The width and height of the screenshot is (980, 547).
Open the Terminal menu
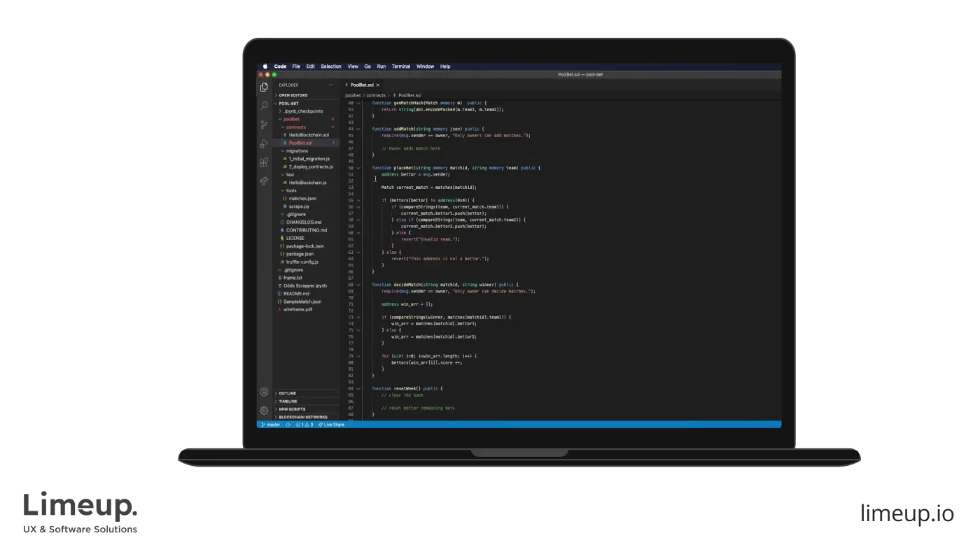click(x=401, y=66)
